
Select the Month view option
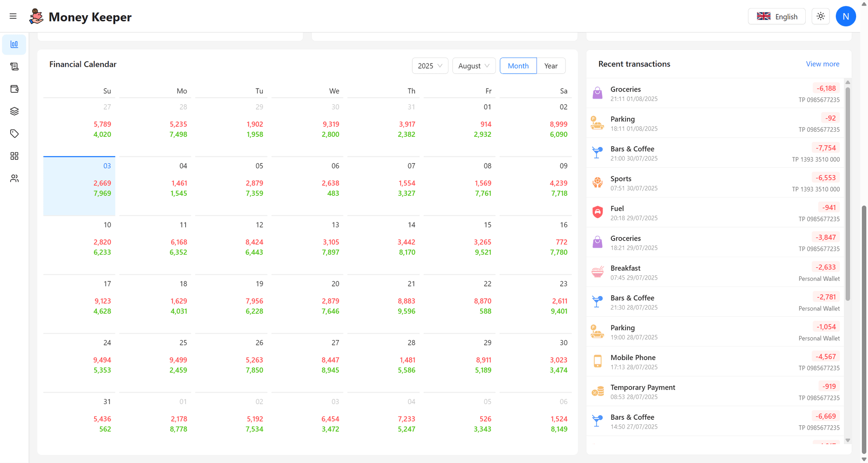coord(518,66)
